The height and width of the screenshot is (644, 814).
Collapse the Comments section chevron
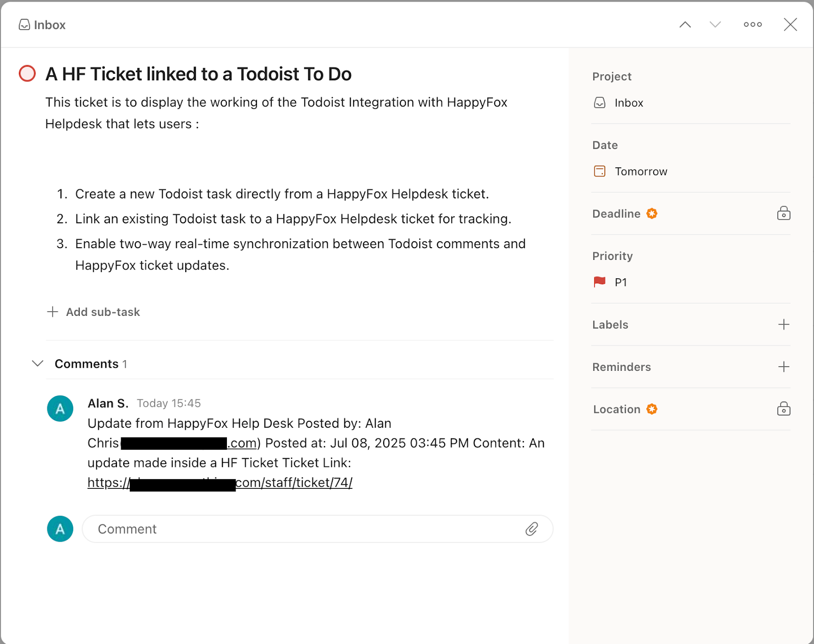[38, 363]
